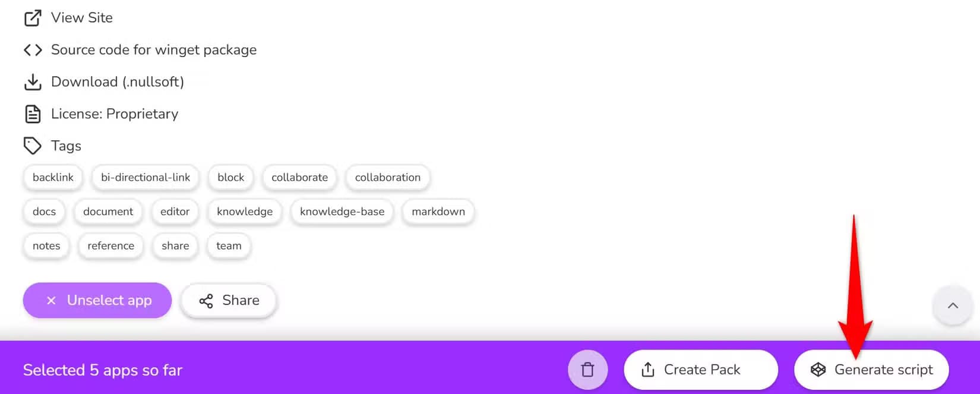This screenshot has height=394, width=980.
Task: Open the View Site link
Action: pos(82,18)
